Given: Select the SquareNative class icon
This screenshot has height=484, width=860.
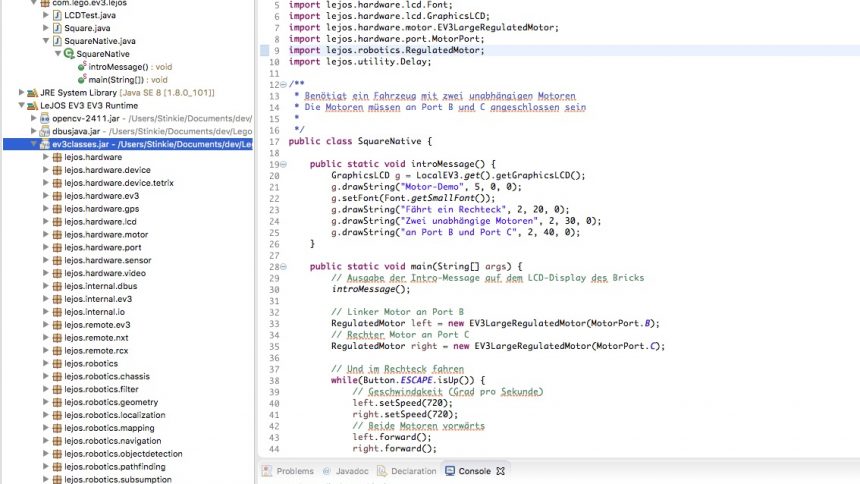Looking at the screenshot, I should click(69, 54).
